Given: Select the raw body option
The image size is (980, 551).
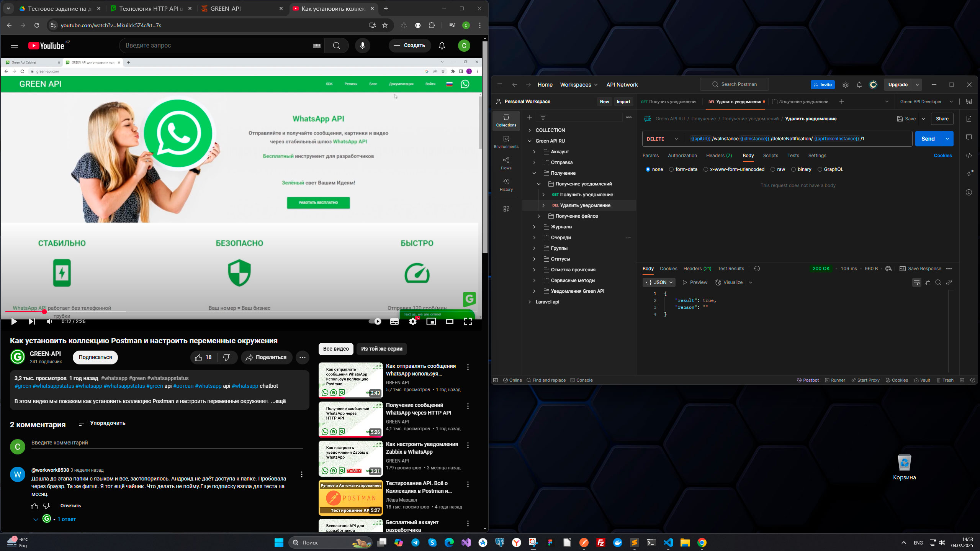Looking at the screenshot, I should pyautogui.click(x=773, y=169).
